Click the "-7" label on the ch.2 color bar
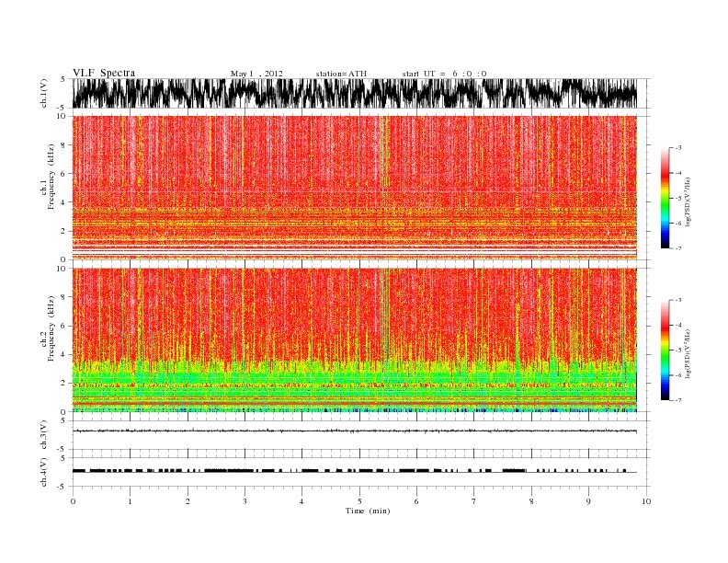The width and height of the screenshot is (728, 563). point(677,400)
